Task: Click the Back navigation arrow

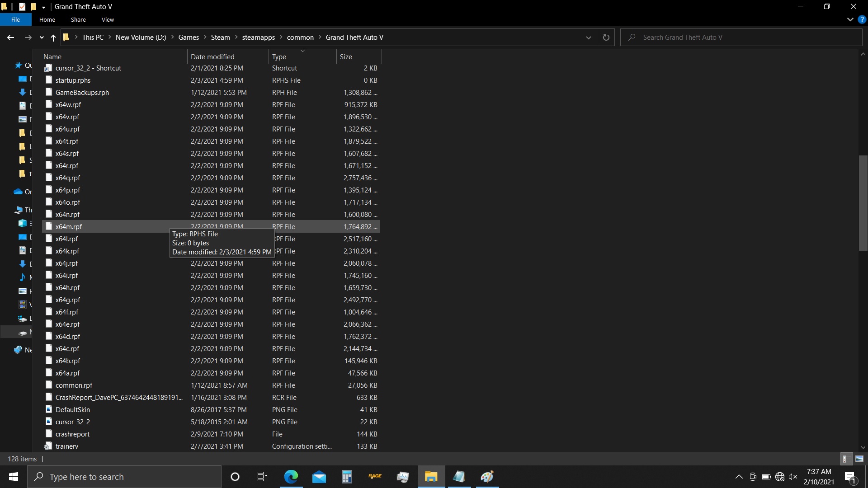Action: click(x=11, y=38)
